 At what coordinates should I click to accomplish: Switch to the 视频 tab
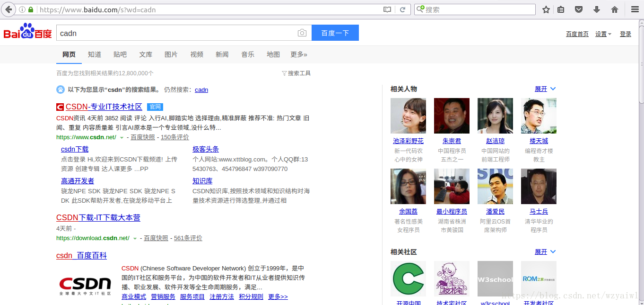tap(197, 54)
